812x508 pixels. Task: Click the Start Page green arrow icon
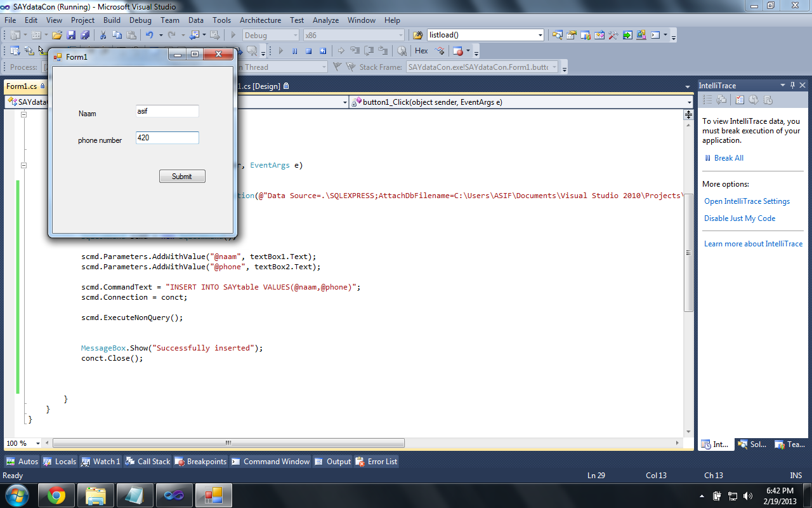(x=627, y=36)
